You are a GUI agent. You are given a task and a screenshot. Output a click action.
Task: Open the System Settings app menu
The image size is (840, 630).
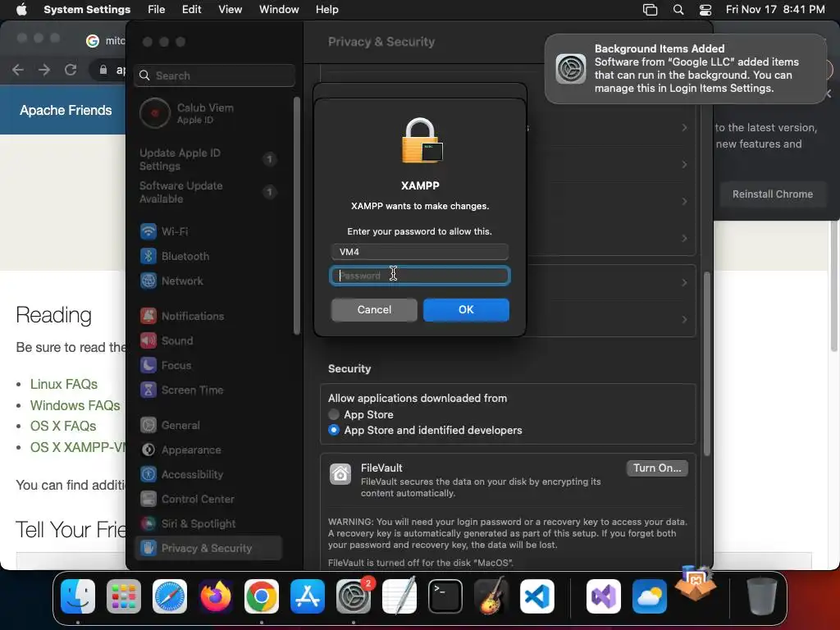tap(87, 10)
